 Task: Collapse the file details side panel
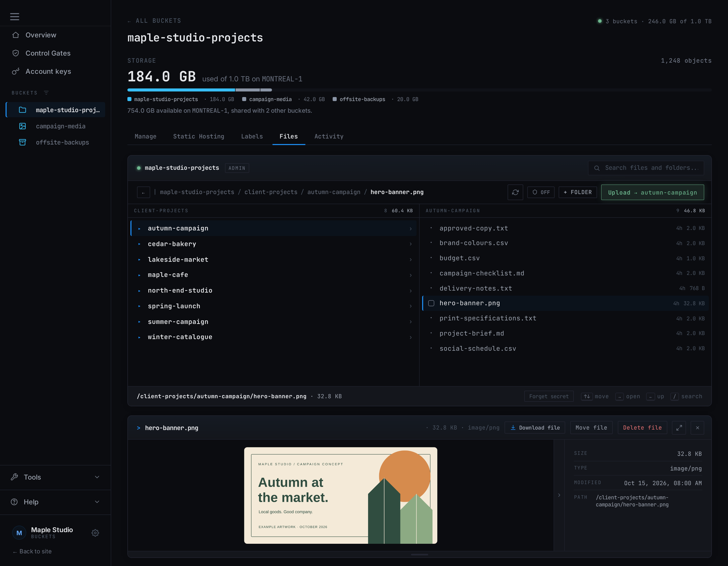point(559,495)
